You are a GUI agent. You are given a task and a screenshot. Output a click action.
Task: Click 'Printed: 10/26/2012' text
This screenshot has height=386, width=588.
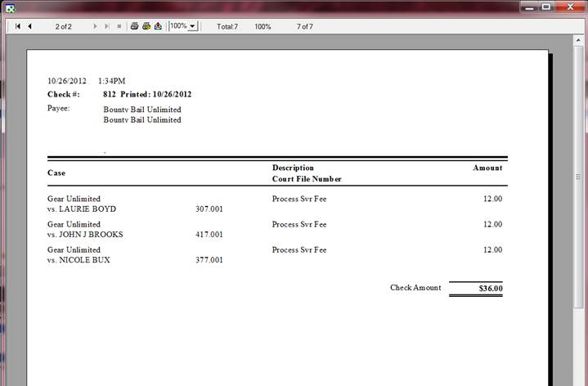coord(156,94)
